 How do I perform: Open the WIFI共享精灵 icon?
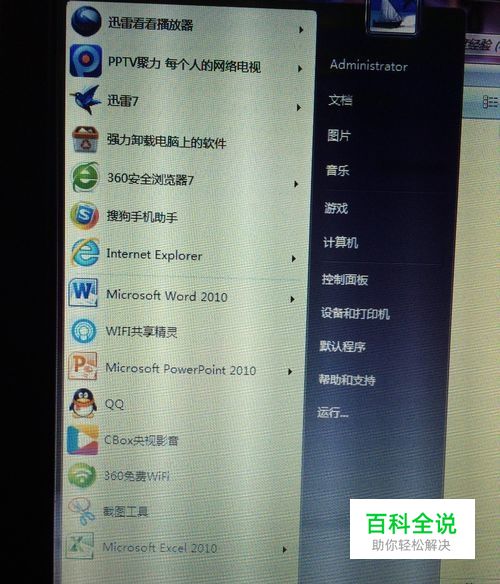click(83, 331)
